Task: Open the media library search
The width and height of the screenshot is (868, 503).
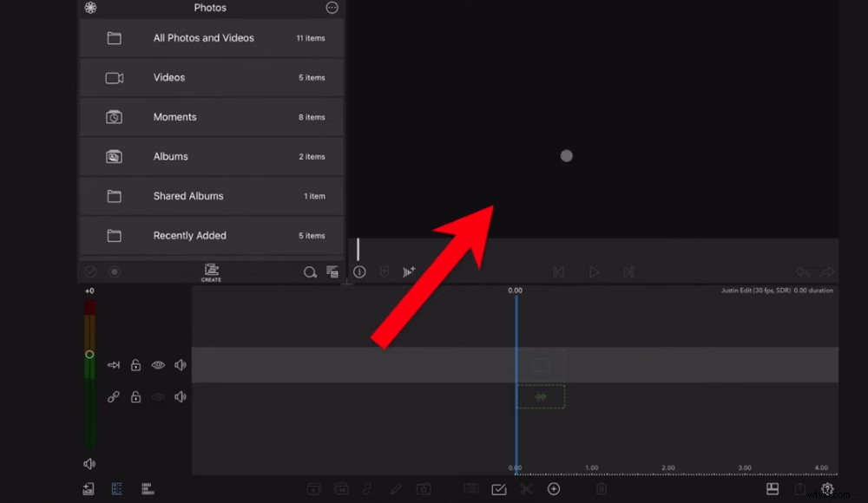Action: tap(310, 271)
